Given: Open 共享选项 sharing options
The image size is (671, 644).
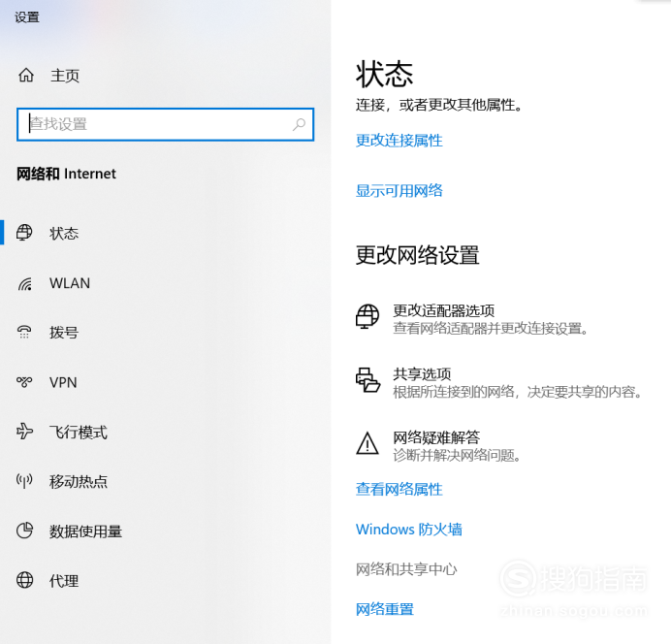Looking at the screenshot, I should click(422, 374).
